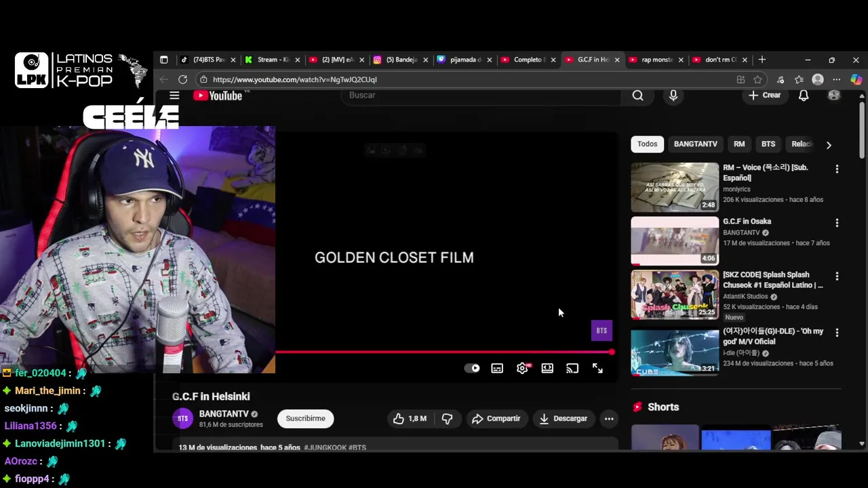Open the Shorts section heading
This screenshot has width=868, height=488.
coord(663,407)
